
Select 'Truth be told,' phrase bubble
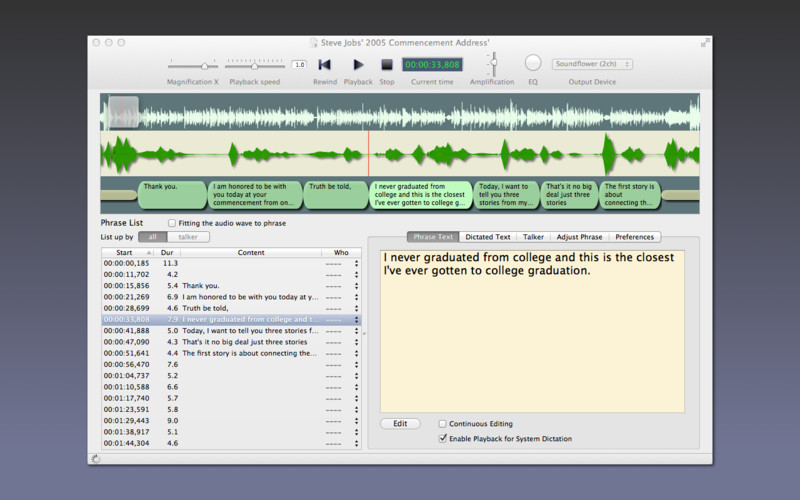336,195
